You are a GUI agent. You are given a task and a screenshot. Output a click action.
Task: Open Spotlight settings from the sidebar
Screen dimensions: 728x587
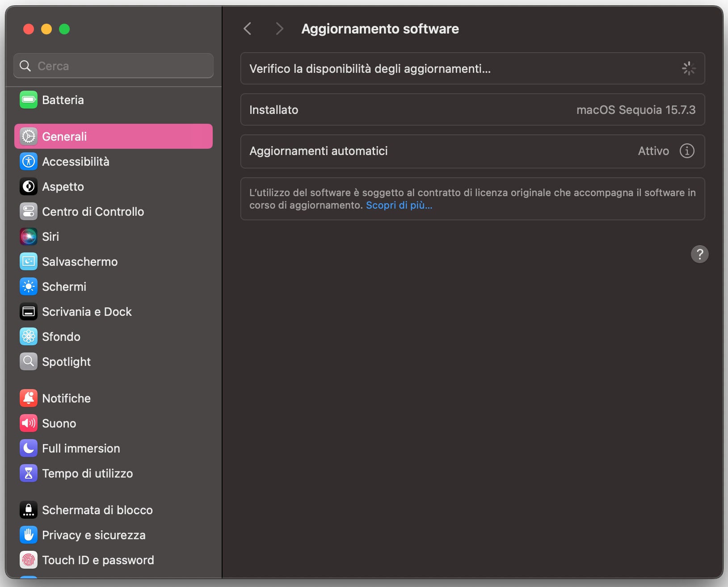[x=28, y=361]
